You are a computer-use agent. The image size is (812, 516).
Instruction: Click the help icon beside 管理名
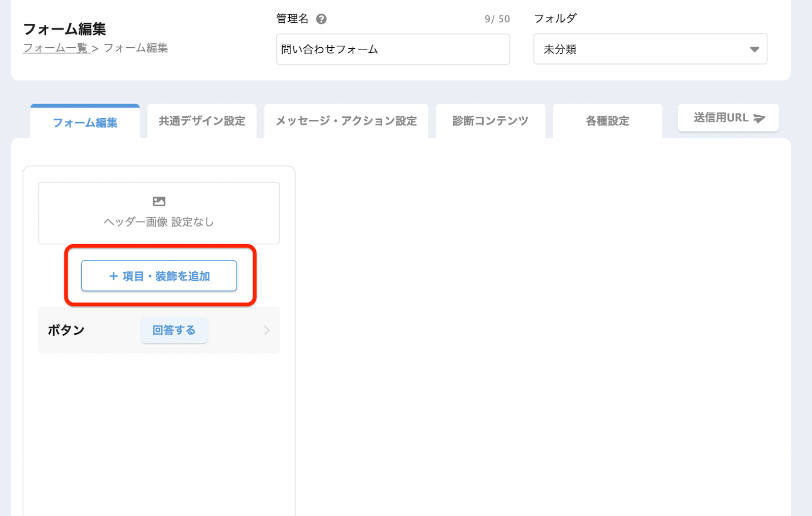321,19
